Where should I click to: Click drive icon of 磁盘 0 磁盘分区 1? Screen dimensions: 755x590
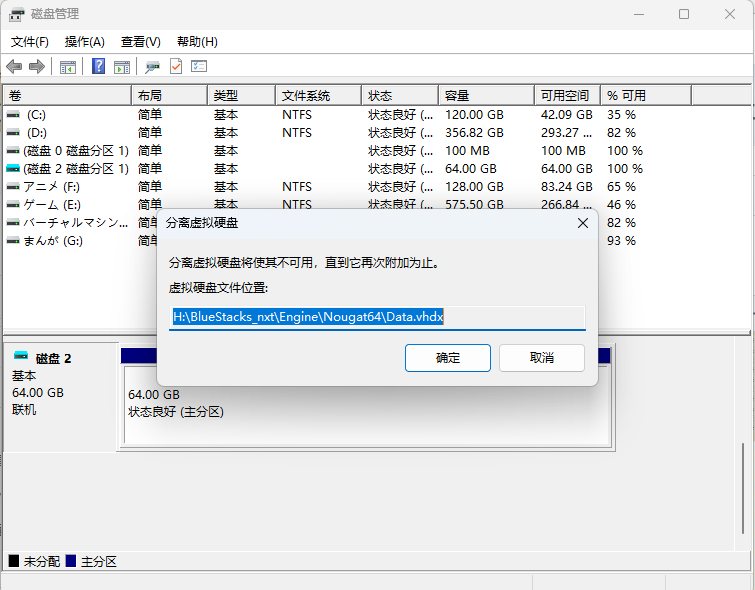click(13, 151)
